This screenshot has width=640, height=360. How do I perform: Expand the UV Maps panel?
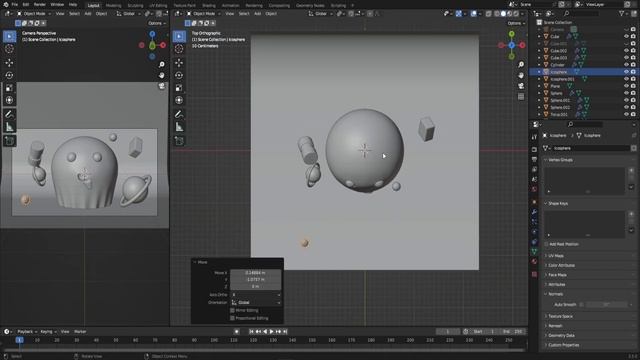(x=555, y=256)
